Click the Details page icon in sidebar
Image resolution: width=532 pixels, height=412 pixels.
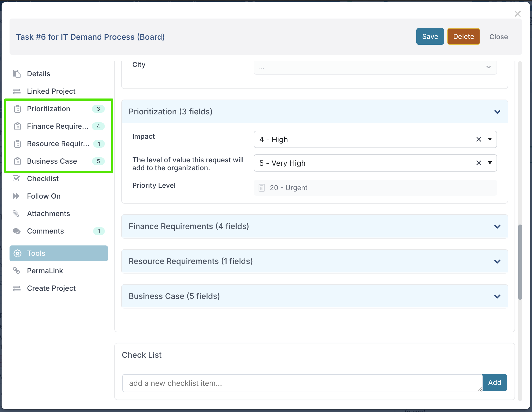[x=17, y=74]
